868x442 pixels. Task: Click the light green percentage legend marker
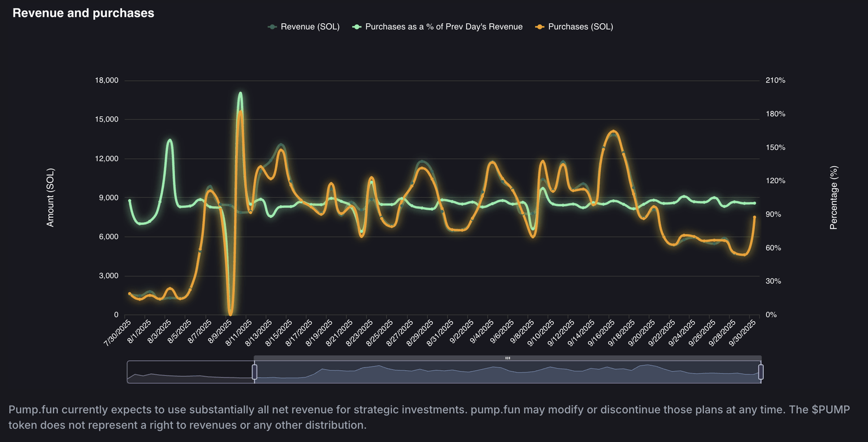coord(357,27)
